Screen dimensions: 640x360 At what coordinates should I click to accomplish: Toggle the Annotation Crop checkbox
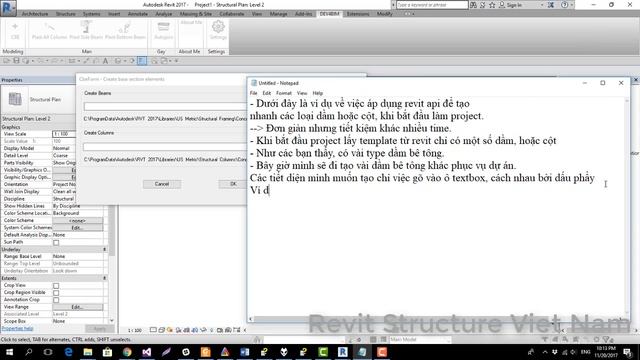coord(56,300)
